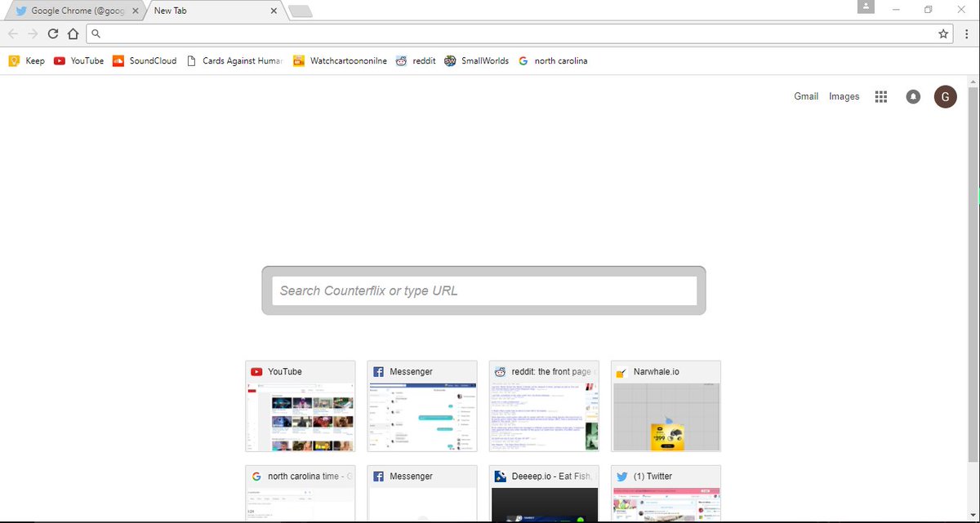Click the scrollbar down arrow
This screenshot has height=523, width=980.
[x=973, y=515]
